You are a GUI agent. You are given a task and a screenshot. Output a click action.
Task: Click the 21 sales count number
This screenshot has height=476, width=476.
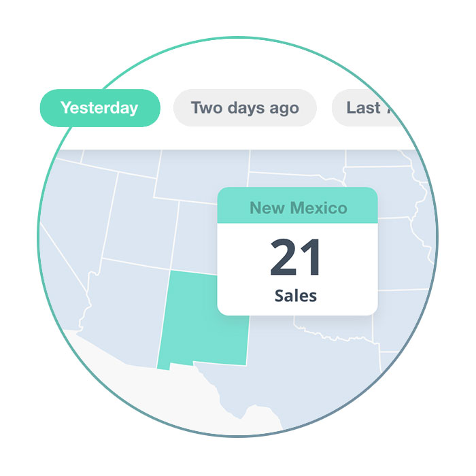tap(296, 258)
